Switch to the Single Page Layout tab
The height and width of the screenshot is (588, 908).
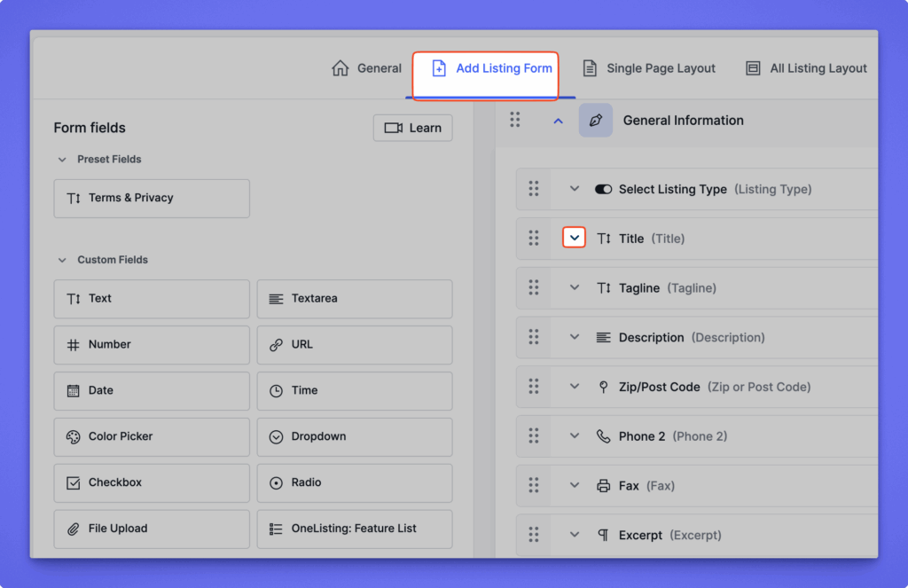(649, 68)
